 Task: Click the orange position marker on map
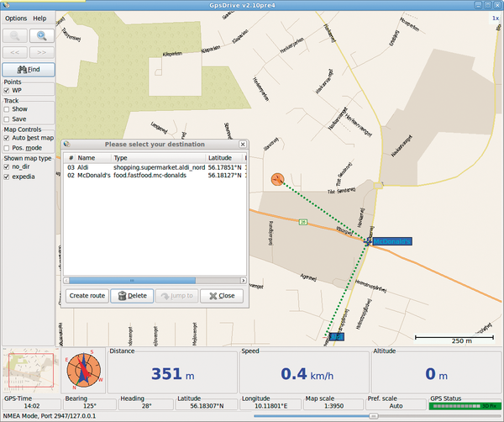click(x=278, y=179)
